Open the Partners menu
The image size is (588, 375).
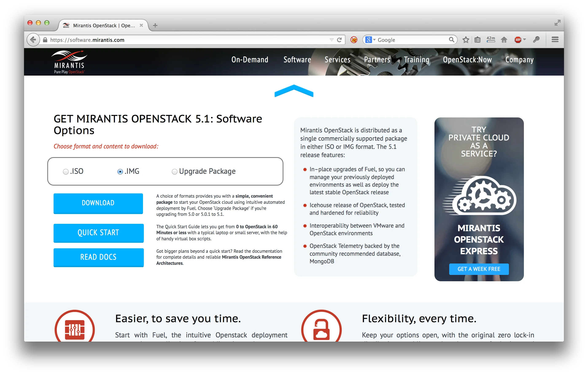377,60
